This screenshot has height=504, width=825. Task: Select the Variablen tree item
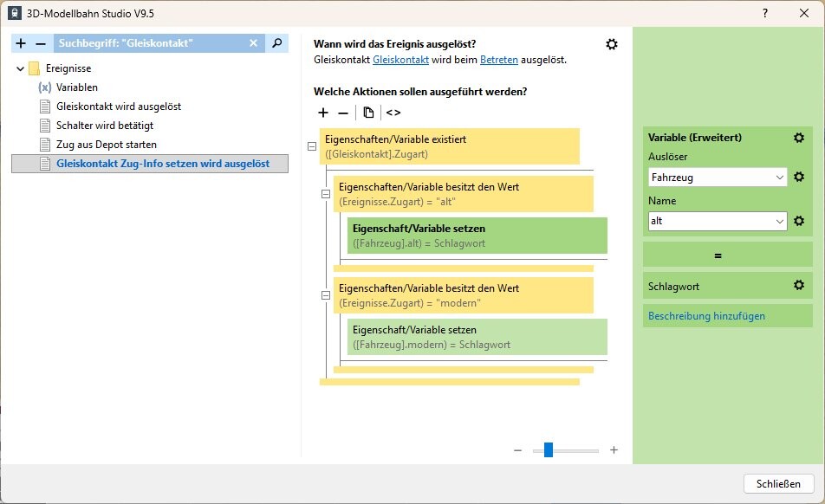[x=76, y=87]
